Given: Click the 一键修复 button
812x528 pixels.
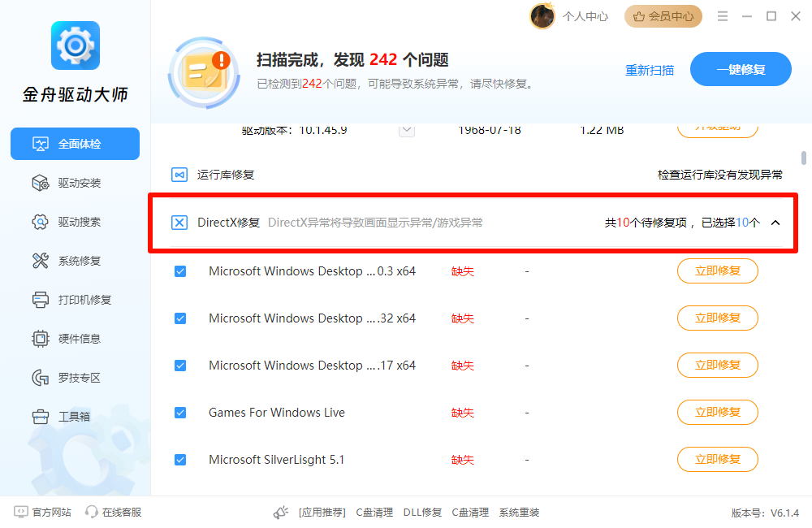Looking at the screenshot, I should click(741, 69).
